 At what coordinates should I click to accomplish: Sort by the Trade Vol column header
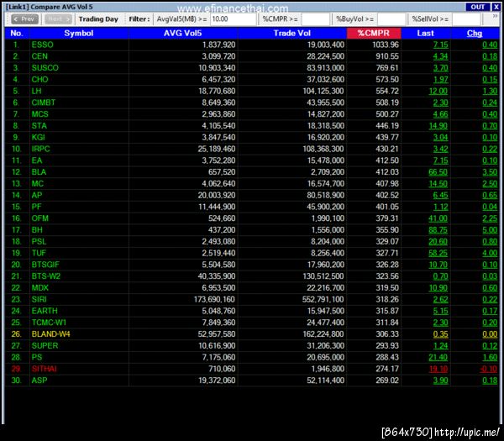point(291,34)
